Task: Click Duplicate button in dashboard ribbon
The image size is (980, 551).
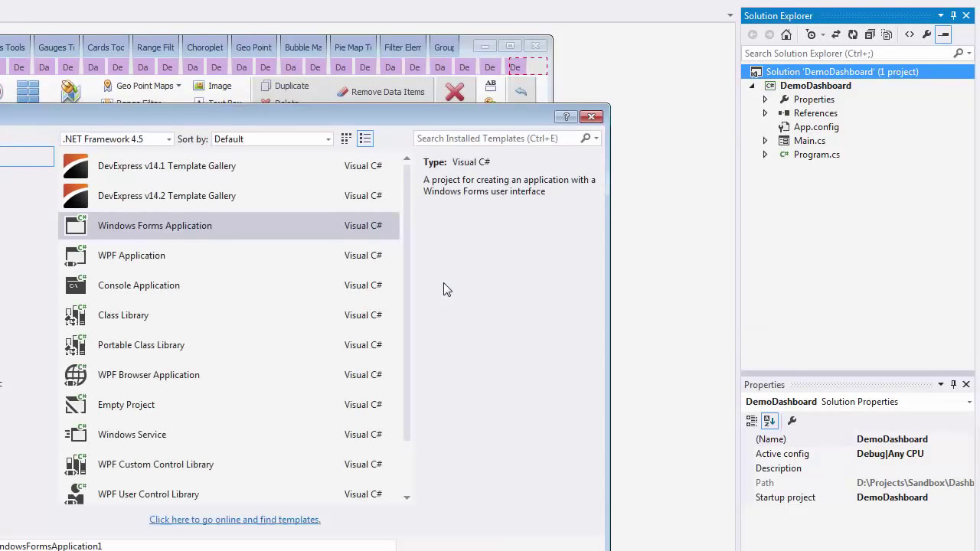Action: pos(285,86)
